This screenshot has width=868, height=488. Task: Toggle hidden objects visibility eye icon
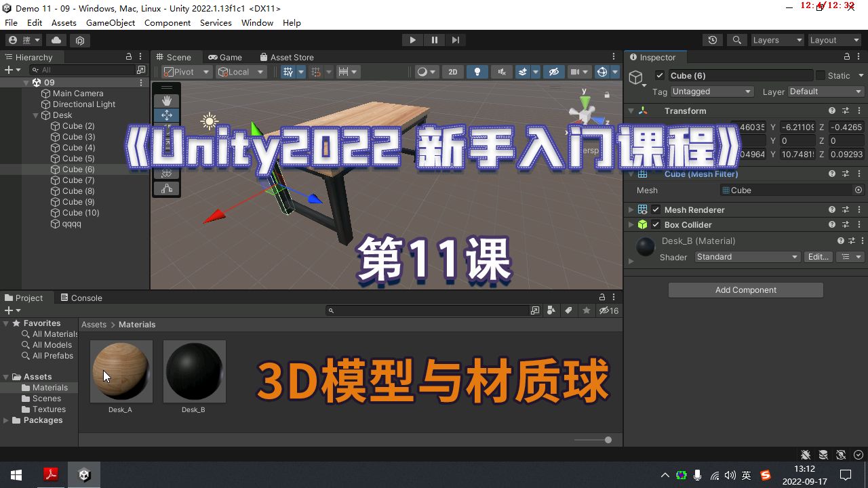pyautogui.click(x=554, y=72)
